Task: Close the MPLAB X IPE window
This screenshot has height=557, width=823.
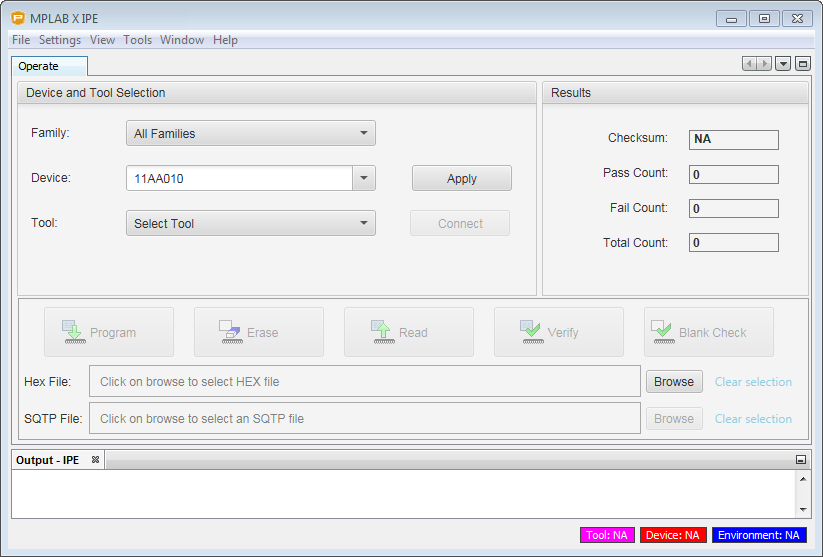Action: click(x=797, y=18)
